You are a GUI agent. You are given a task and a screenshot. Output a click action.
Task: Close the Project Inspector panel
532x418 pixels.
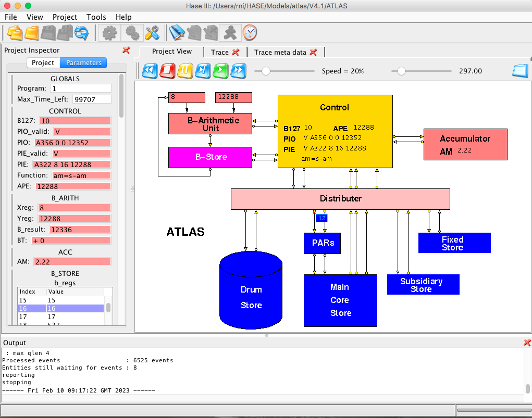(x=126, y=50)
